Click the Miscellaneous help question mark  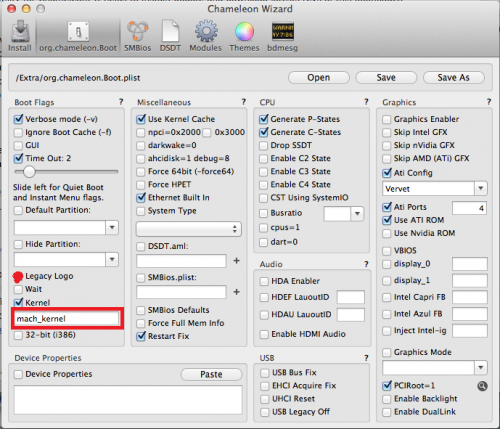coord(244,102)
